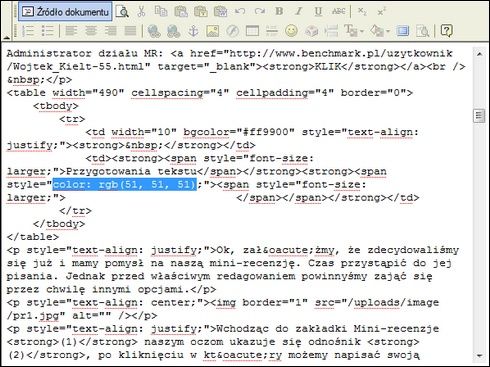Click the Insert image icon
This screenshot has width=490, height=367.
[x=213, y=31]
